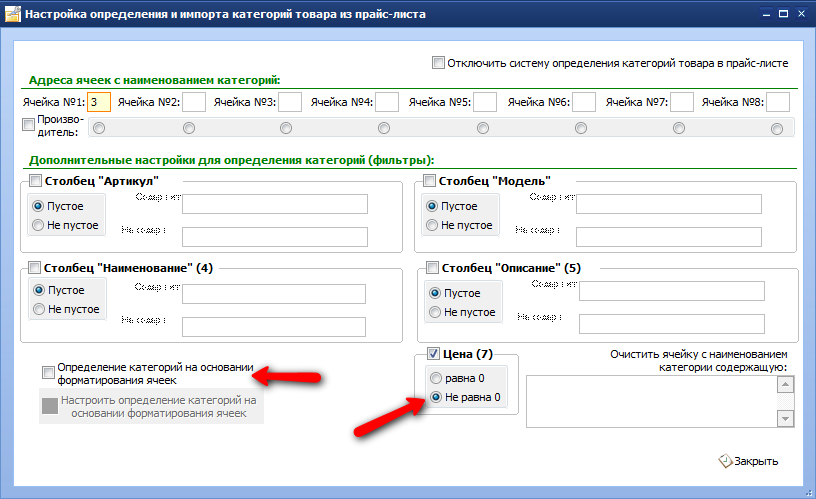
Task: Select 'Не пустое' under Столбец Описание
Action: pos(435,312)
